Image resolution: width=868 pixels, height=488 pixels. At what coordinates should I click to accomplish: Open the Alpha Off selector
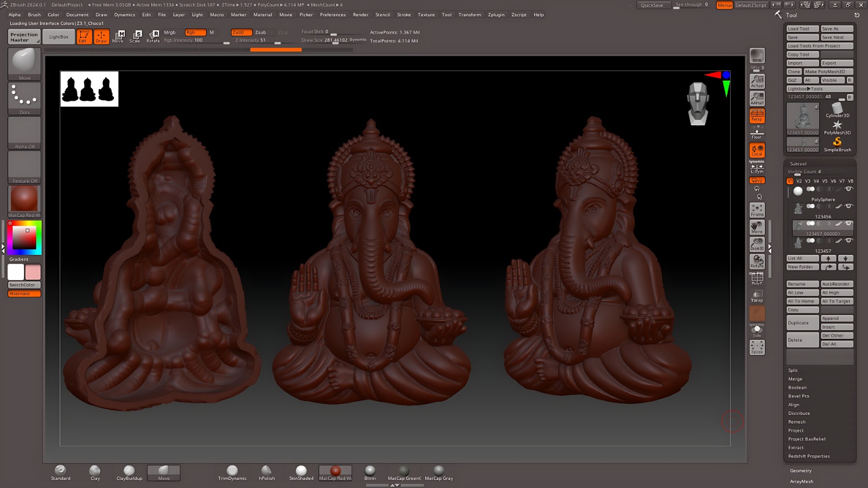[24, 133]
